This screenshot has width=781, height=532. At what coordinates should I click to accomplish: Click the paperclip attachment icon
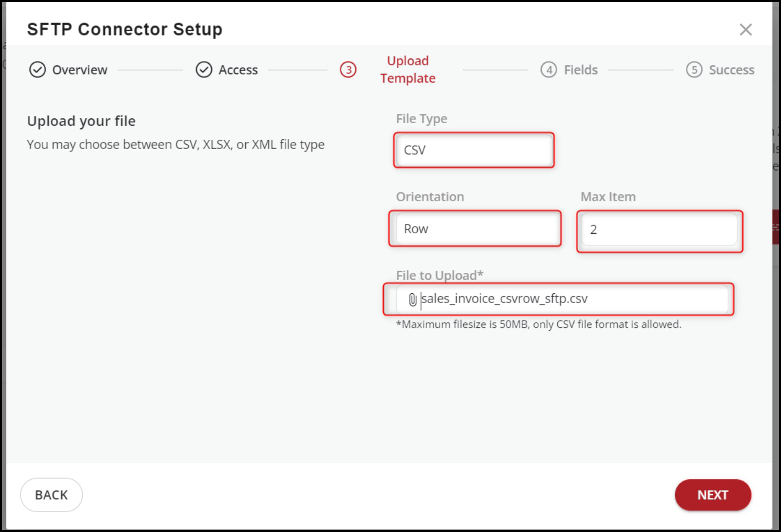tap(412, 300)
